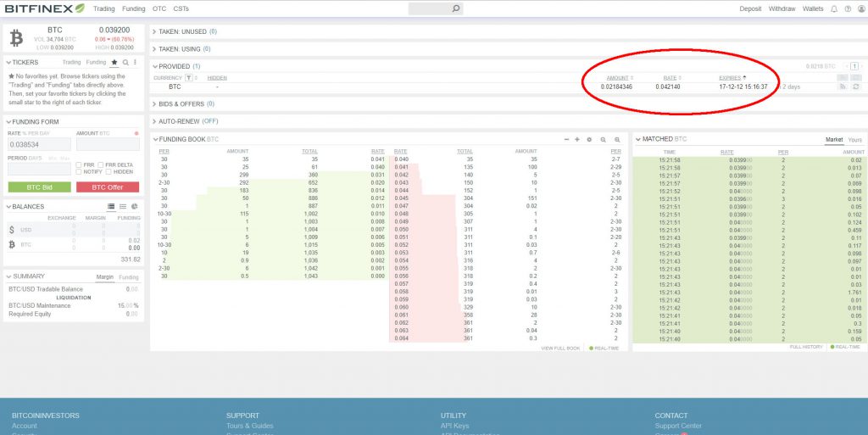The width and height of the screenshot is (868, 435).
Task: Enable the HIDDEN checkbox
Action: coord(108,171)
